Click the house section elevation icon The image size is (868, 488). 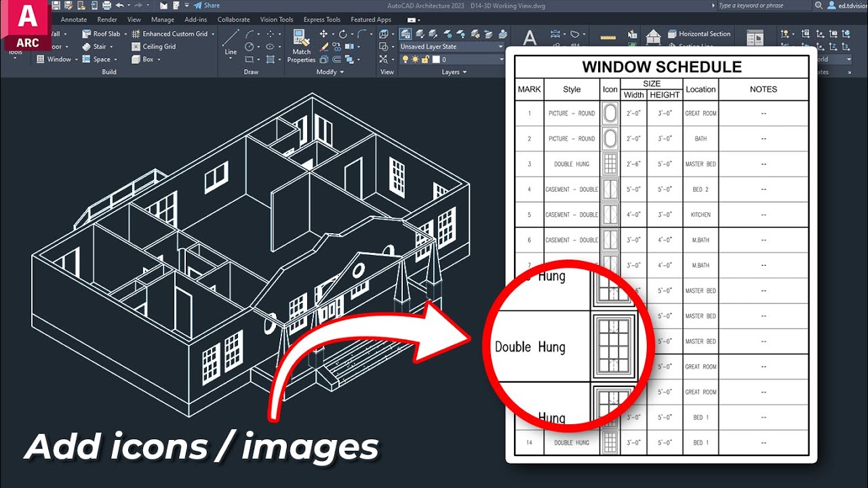[653, 36]
